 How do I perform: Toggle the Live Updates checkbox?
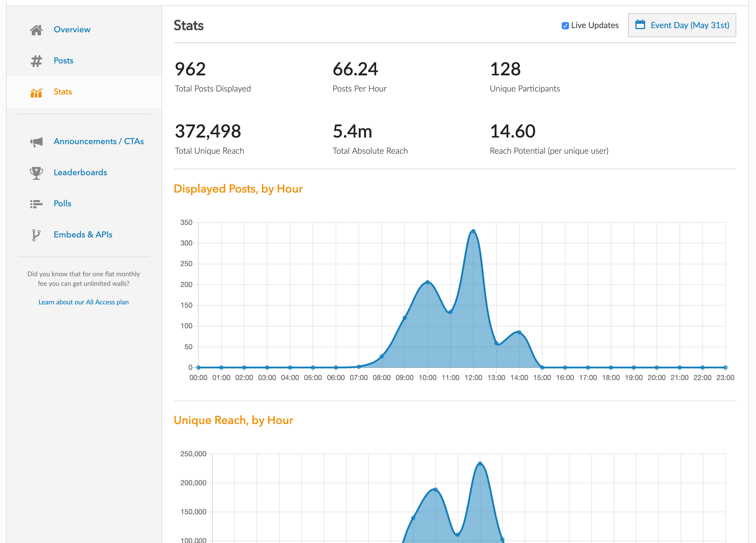coord(564,26)
